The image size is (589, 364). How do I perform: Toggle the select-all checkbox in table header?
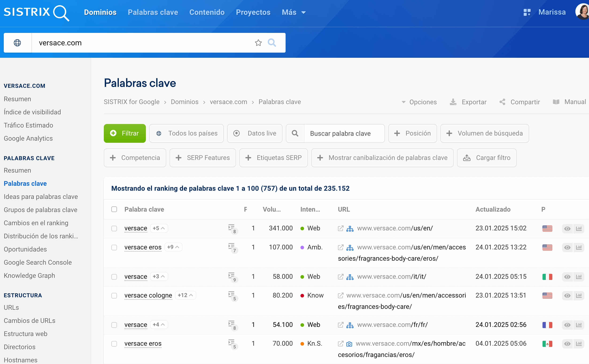114,209
